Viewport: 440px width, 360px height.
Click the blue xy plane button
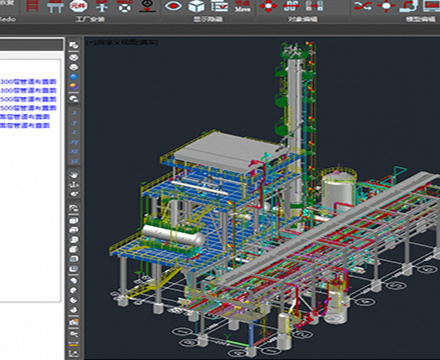[74, 142]
